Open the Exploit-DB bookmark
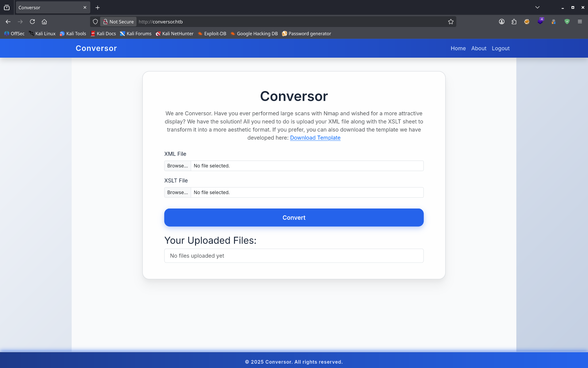The height and width of the screenshot is (368, 588). (x=212, y=34)
